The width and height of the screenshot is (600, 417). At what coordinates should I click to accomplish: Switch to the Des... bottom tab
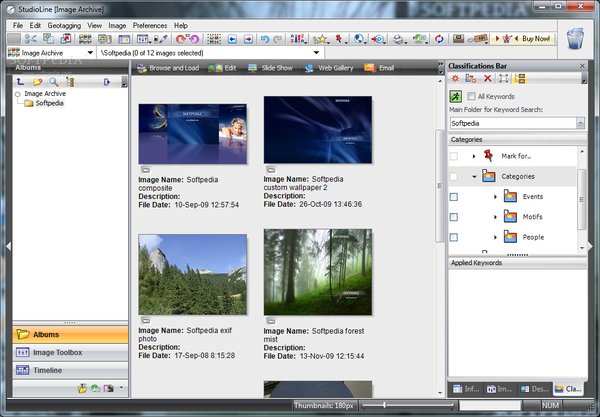click(535, 389)
